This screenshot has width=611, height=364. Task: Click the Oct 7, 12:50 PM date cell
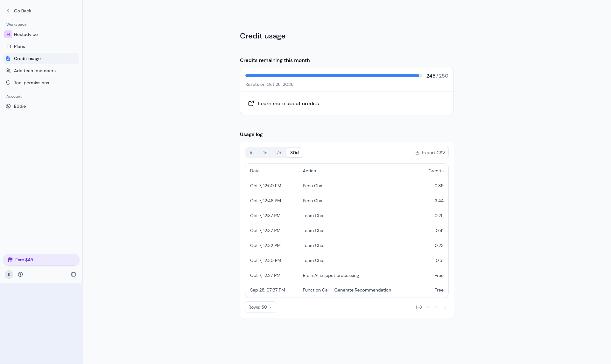(265, 186)
